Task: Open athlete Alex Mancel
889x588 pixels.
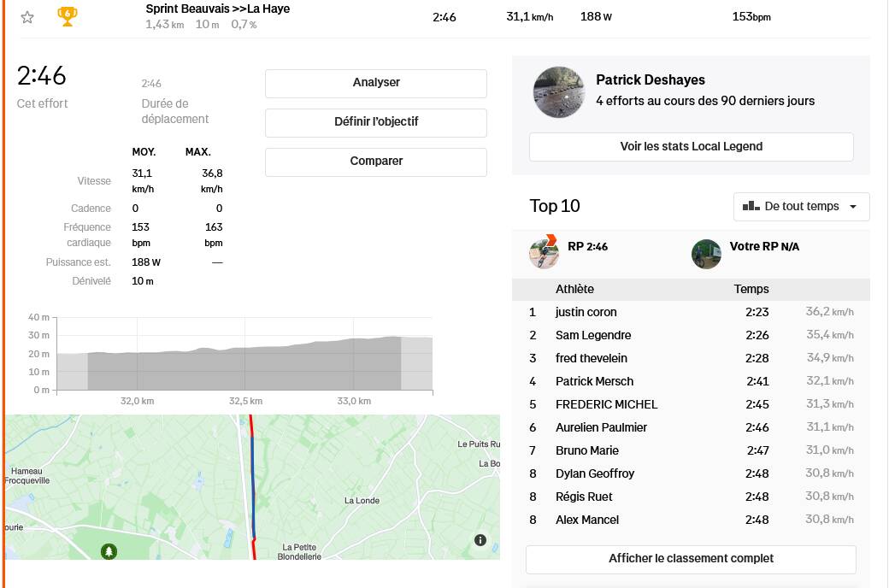Action: tap(586, 520)
